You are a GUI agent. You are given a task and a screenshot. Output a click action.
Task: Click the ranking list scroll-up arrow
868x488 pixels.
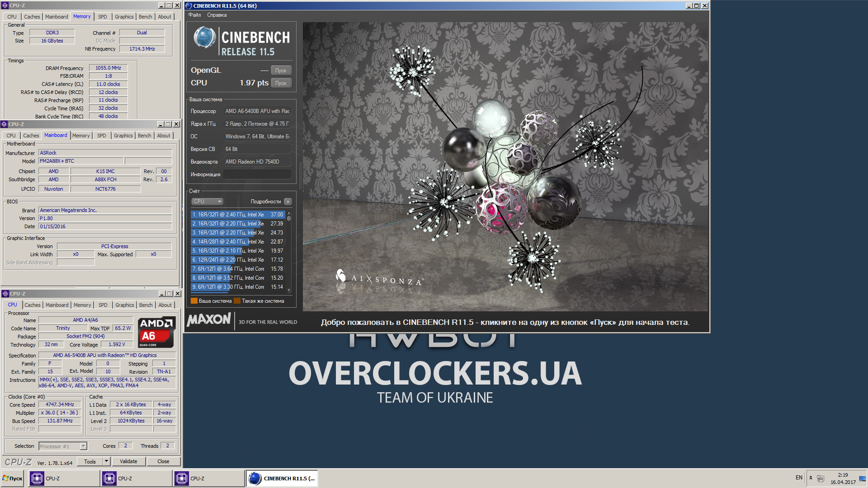[289, 213]
